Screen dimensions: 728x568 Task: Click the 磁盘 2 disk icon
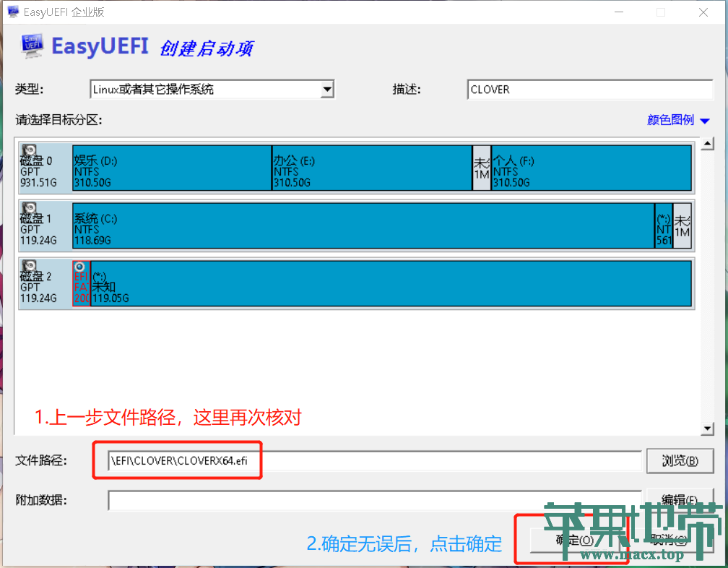(29, 266)
